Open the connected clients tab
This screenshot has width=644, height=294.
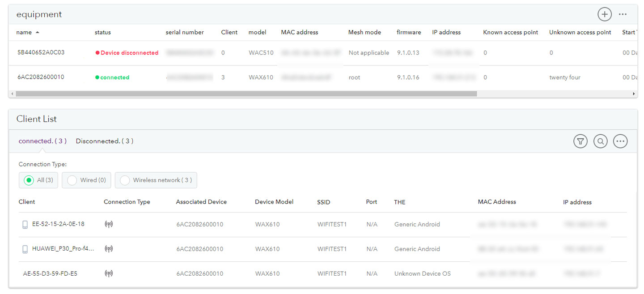click(42, 141)
